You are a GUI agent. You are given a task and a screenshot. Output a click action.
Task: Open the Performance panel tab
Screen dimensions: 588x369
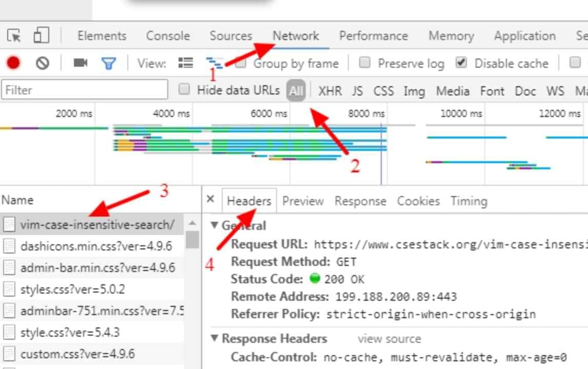pos(374,36)
